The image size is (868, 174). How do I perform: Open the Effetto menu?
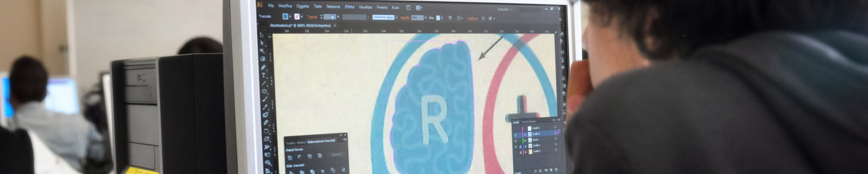pyautogui.click(x=349, y=7)
